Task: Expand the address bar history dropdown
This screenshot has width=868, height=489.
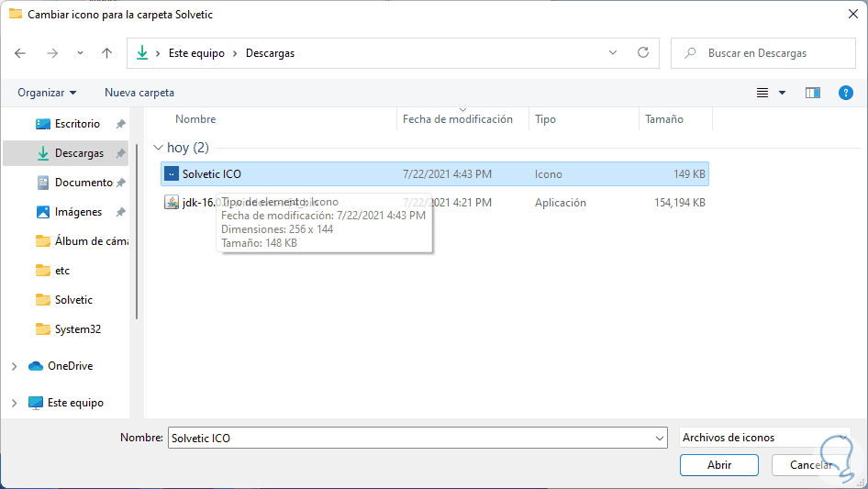Action: pos(614,53)
